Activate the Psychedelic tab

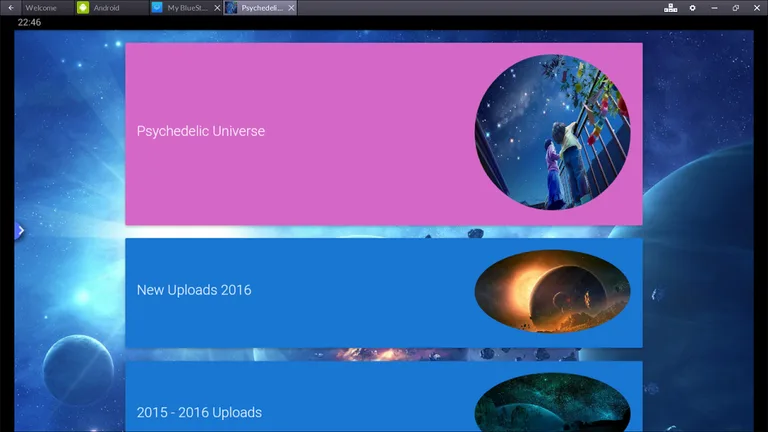click(262, 8)
